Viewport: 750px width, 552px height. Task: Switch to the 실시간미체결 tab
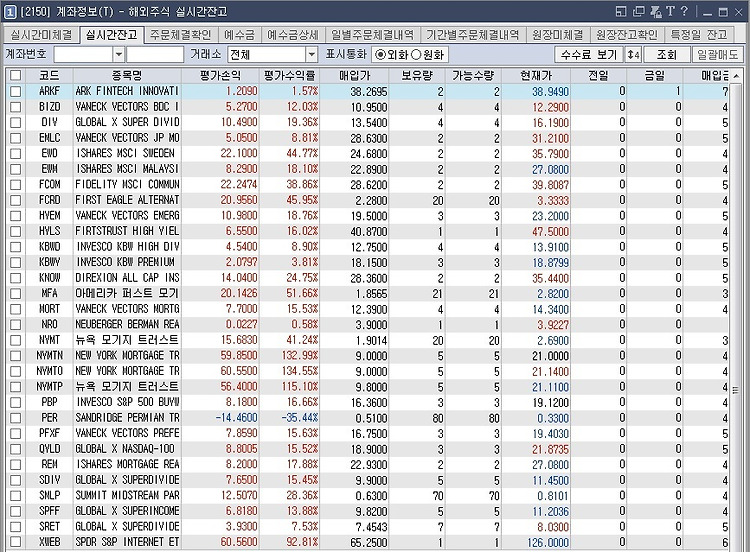click(x=42, y=35)
